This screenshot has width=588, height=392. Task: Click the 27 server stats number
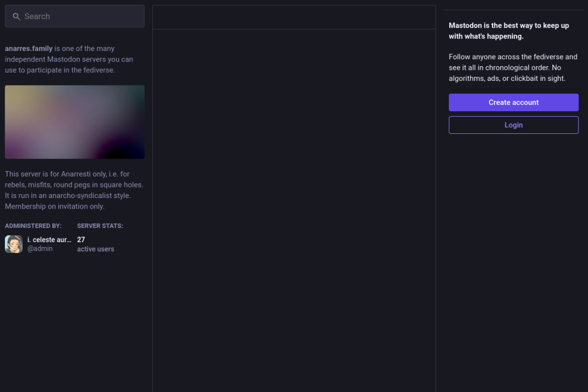point(81,239)
